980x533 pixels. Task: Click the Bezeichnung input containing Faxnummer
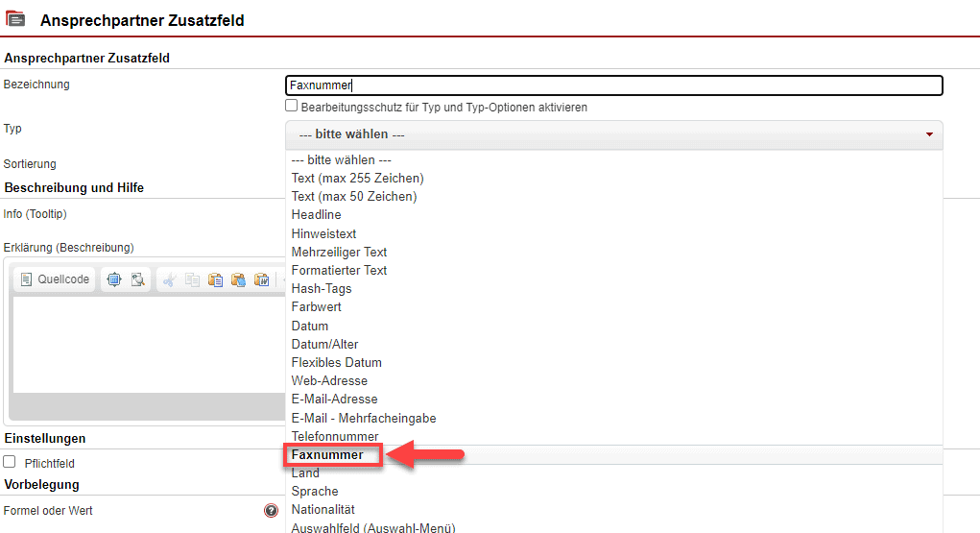tap(613, 85)
